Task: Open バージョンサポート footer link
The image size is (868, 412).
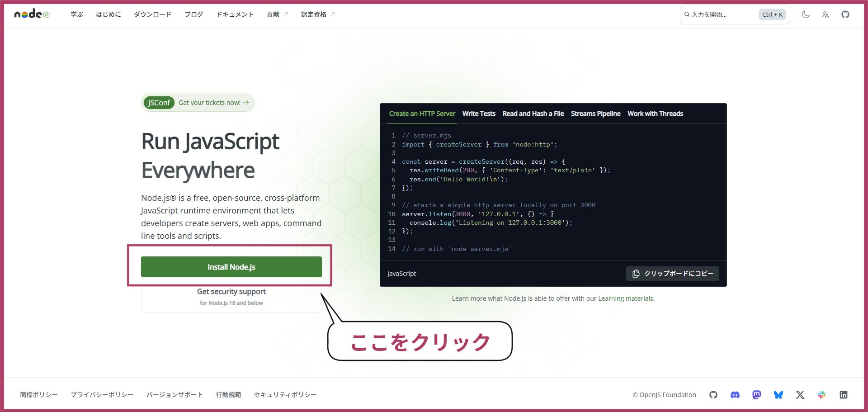Action: coord(175,395)
